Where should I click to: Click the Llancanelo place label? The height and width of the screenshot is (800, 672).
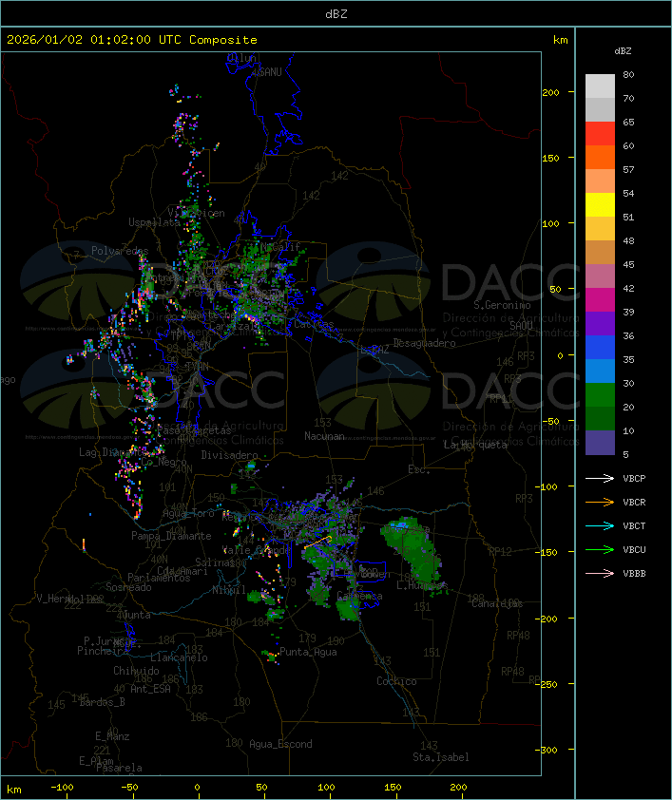click(179, 657)
